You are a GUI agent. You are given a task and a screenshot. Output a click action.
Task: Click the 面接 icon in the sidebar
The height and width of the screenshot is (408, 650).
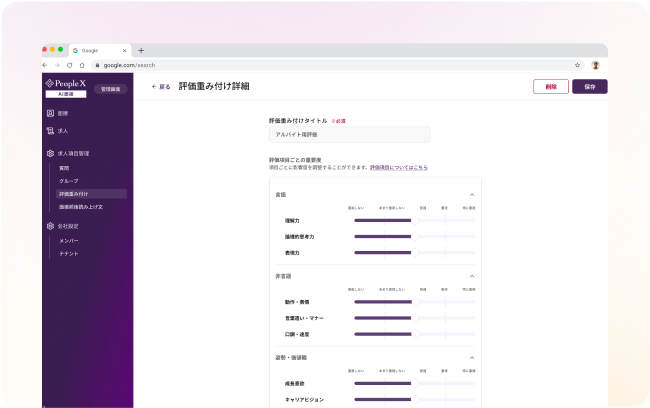click(50, 113)
